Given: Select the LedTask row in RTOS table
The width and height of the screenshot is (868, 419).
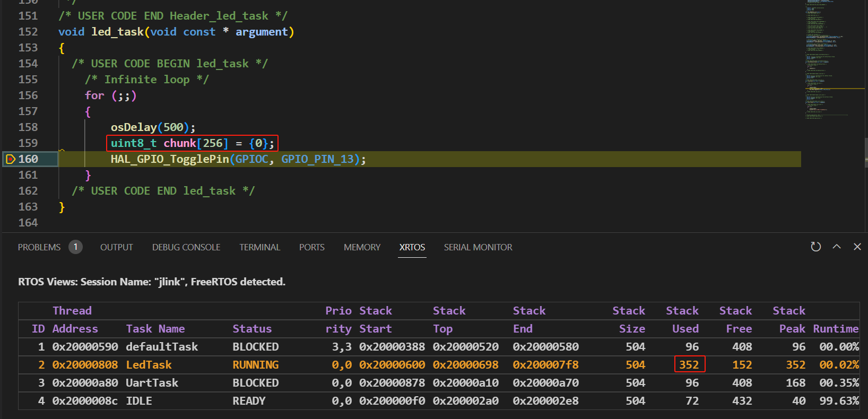Looking at the screenshot, I should click(x=439, y=365).
